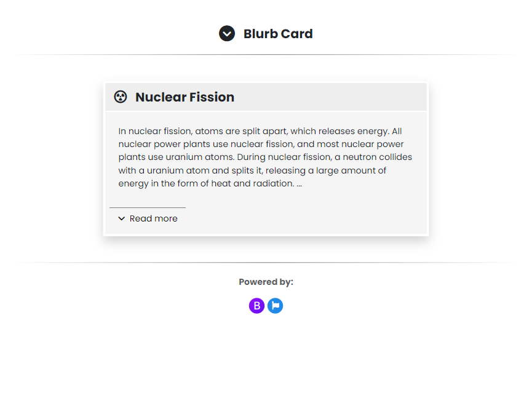Click the Powered by: label
Viewport: 532px width, 403px height.
click(266, 282)
